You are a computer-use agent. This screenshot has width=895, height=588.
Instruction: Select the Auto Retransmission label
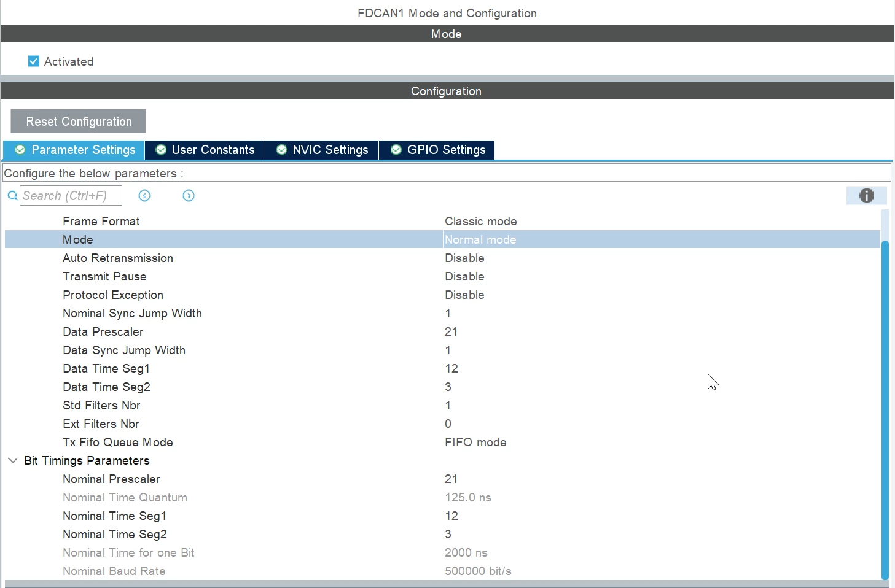point(118,258)
